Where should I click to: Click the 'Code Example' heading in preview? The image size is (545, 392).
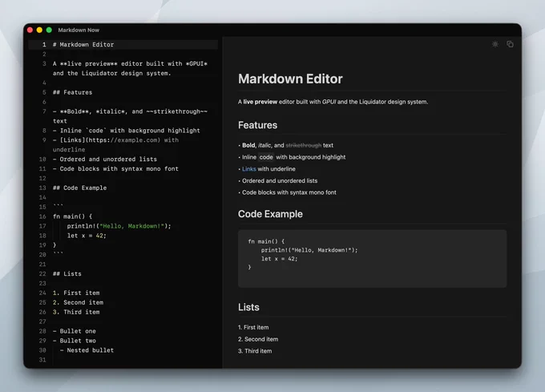270,214
